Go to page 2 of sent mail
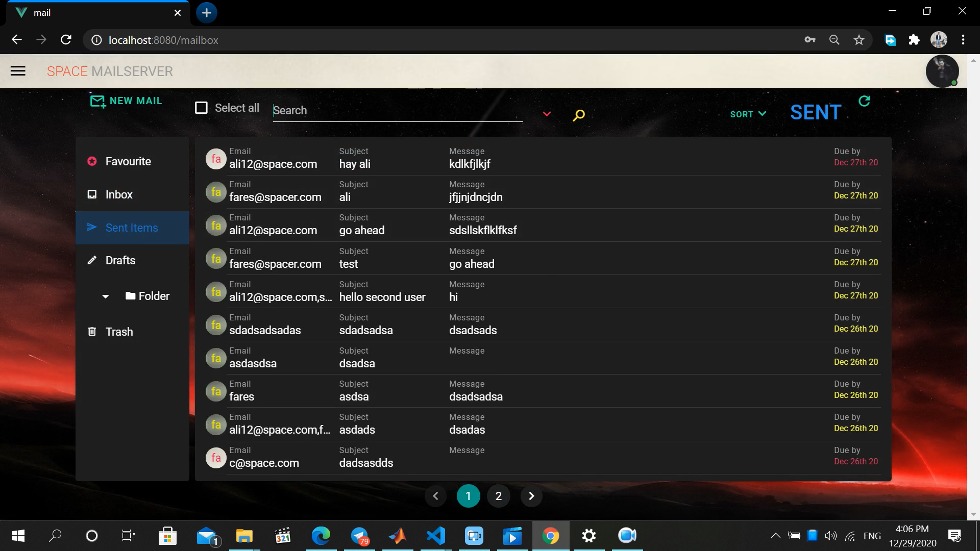 point(499,495)
